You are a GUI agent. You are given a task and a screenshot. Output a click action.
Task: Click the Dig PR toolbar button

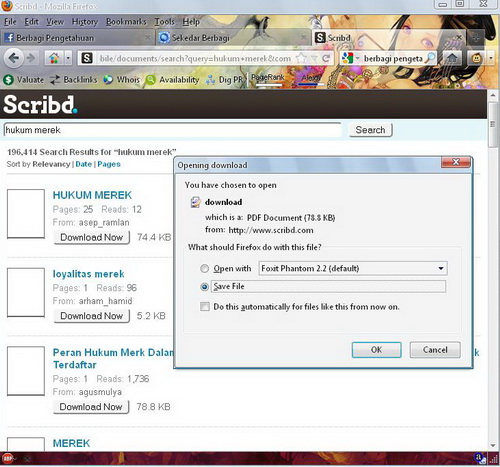pos(224,80)
